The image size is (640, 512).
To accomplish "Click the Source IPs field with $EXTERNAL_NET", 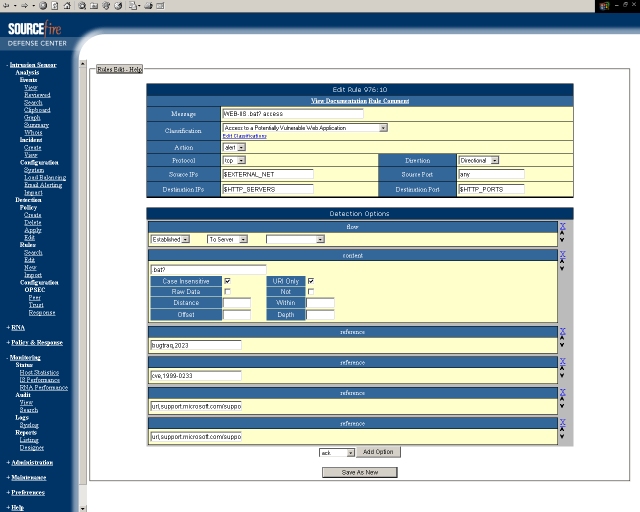I will point(268,174).
